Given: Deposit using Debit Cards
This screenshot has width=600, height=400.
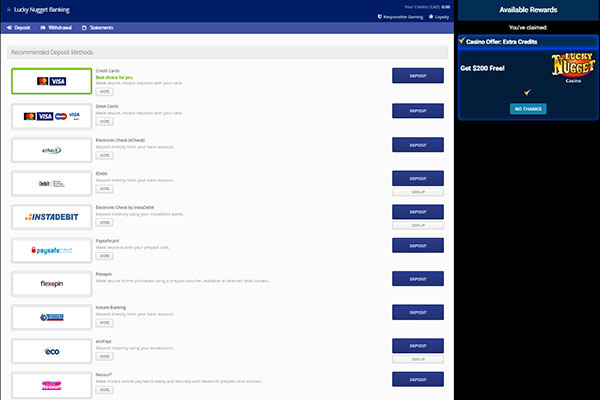Looking at the screenshot, I should pos(418,111).
